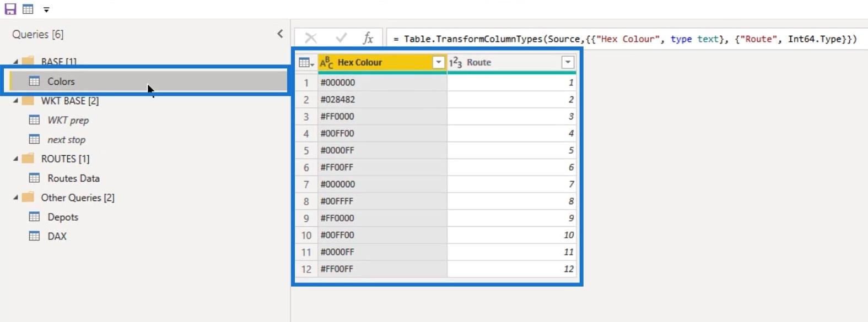This screenshot has height=322, width=868.
Task: Open the quick access toolbar customize dropdown
Action: tap(46, 10)
